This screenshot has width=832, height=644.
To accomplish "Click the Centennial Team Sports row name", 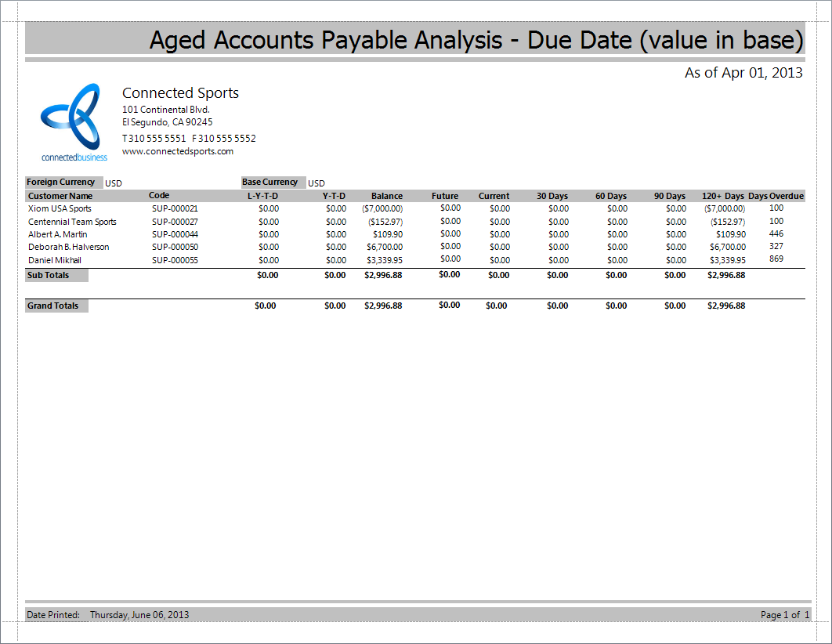I will click(71, 221).
